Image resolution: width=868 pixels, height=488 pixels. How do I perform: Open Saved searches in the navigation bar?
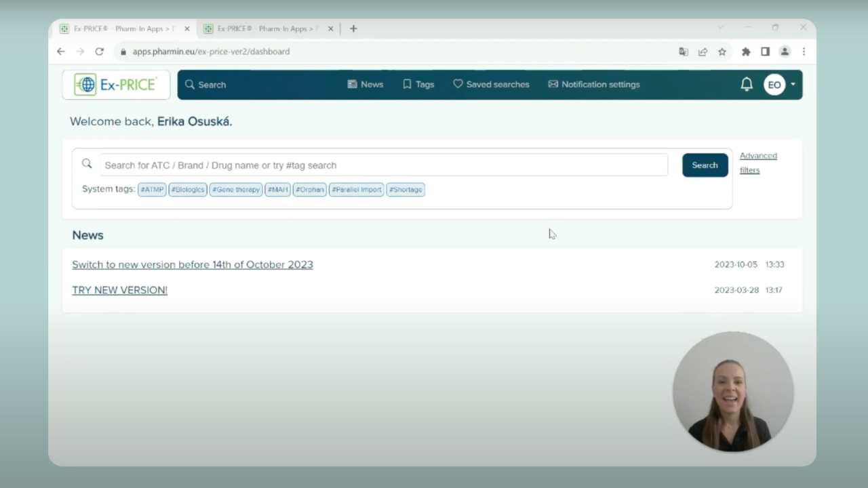click(x=491, y=85)
